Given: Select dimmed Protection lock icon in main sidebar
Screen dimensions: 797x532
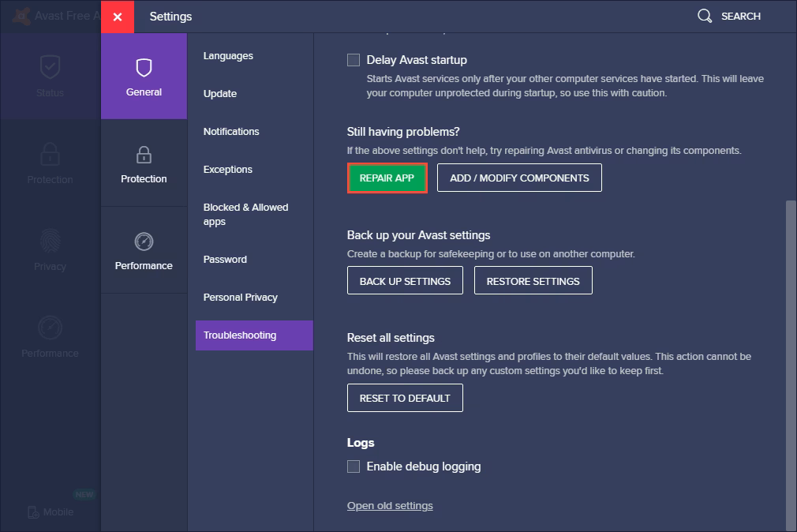Looking at the screenshot, I should [50, 154].
